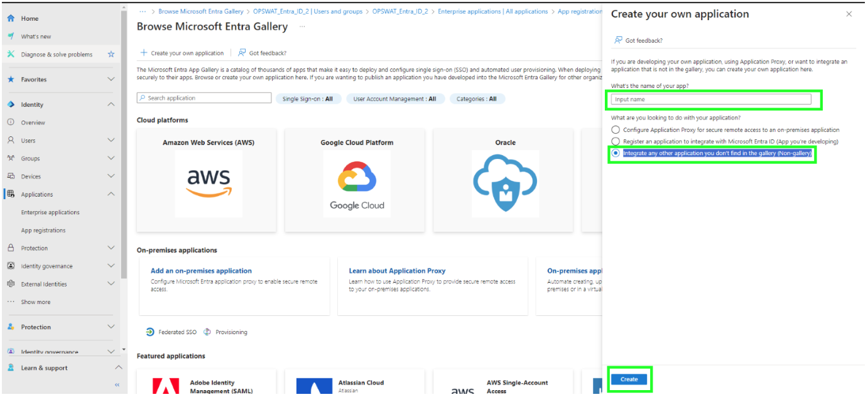Click the app name input field
868x397 pixels.
pos(711,99)
